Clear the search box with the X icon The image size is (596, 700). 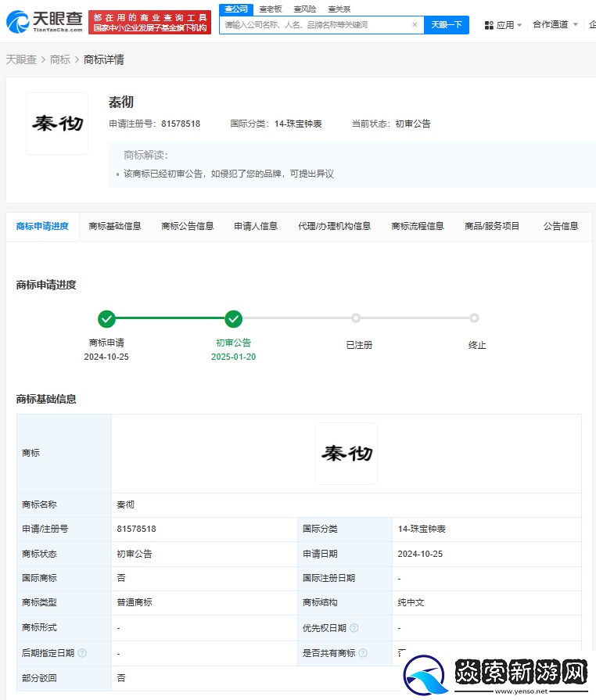coord(415,25)
